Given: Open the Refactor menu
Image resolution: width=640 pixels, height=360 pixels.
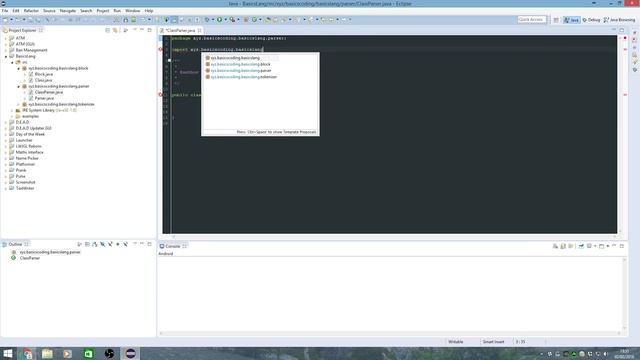Looking at the screenshot, I should tap(31, 11).
